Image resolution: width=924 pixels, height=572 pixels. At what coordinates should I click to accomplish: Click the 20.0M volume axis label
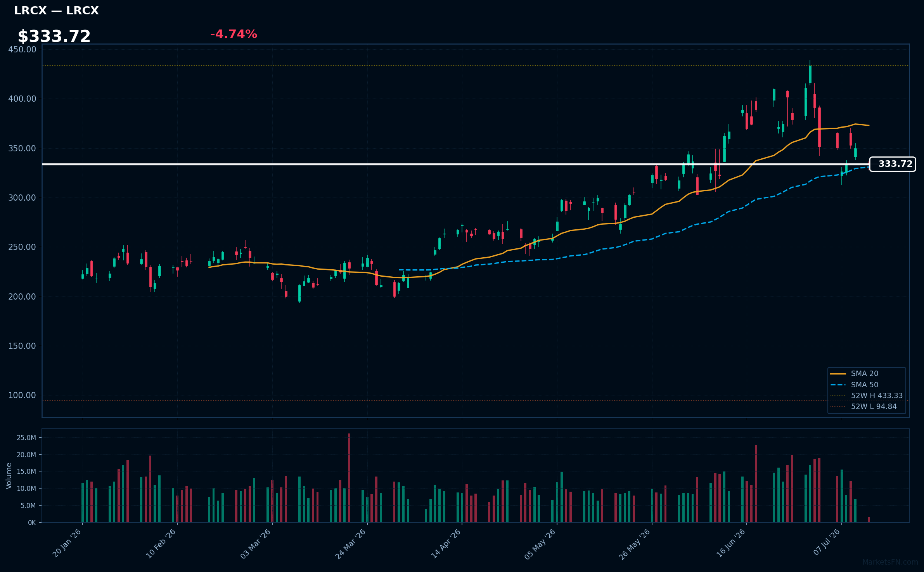(26, 455)
